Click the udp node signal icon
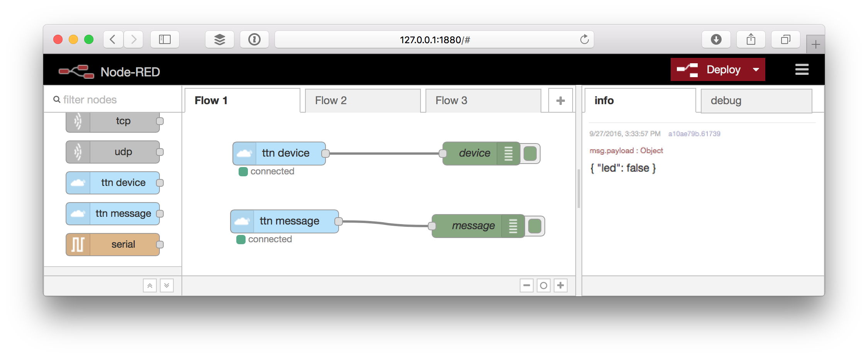The height and width of the screenshot is (358, 868). click(x=78, y=152)
